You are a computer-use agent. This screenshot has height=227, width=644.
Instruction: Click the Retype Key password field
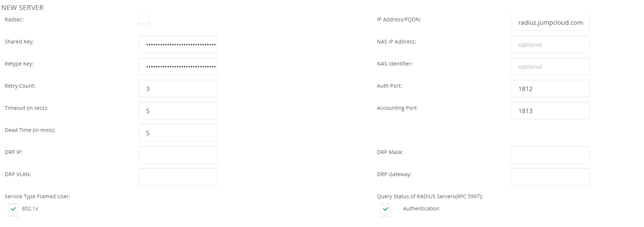click(178, 66)
